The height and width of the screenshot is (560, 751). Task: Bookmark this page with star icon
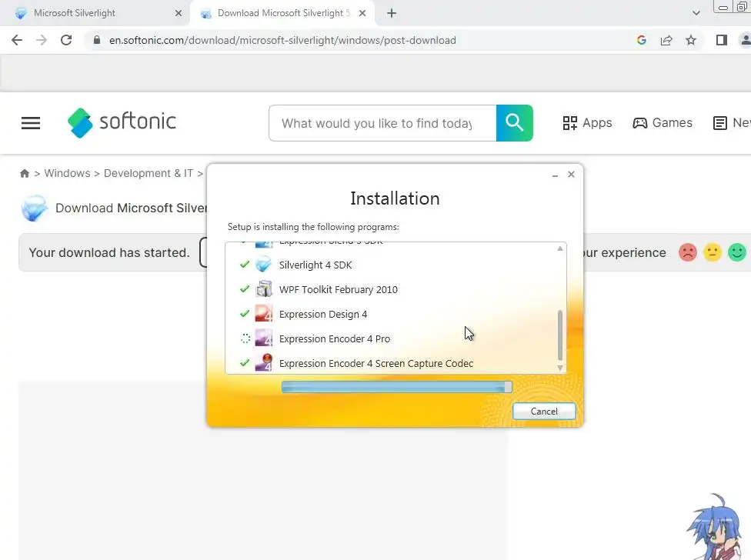tap(691, 40)
